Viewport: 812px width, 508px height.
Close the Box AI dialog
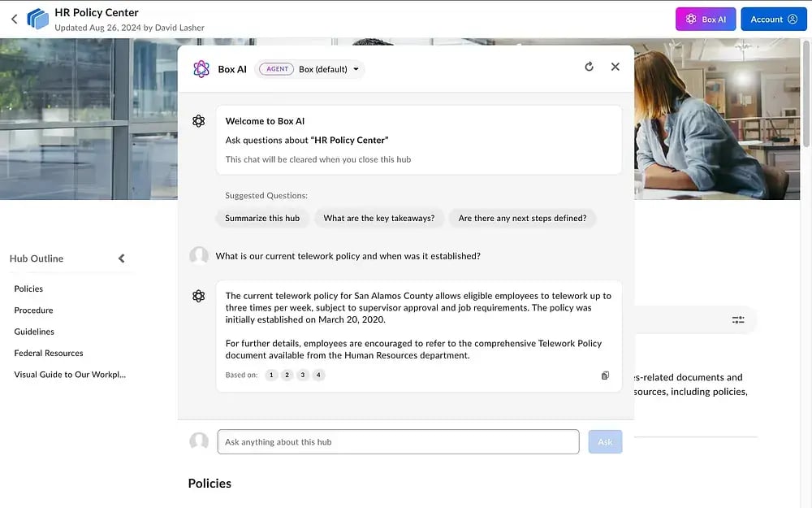615,67
